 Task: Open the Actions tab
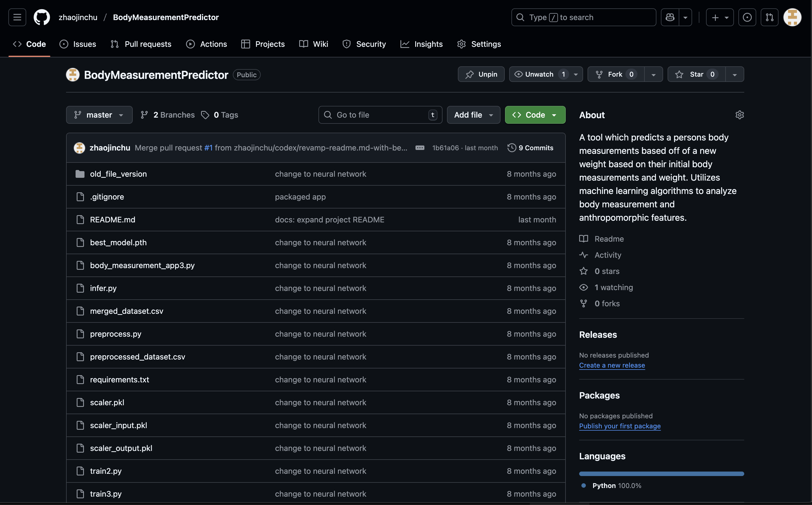[x=207, y=44]
